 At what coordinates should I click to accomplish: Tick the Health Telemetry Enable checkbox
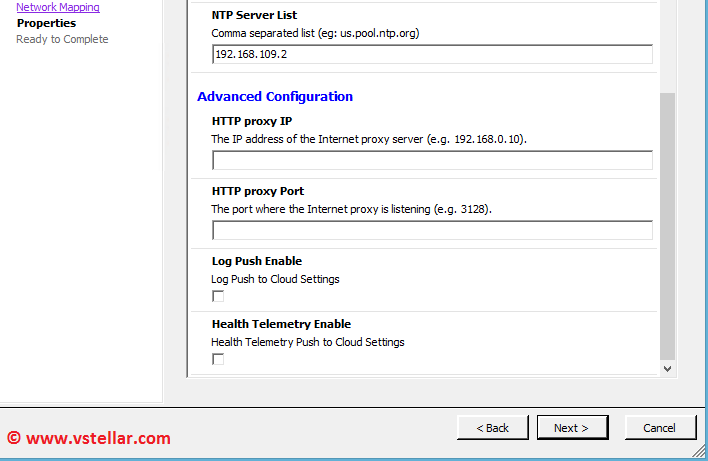pos(218,359)
